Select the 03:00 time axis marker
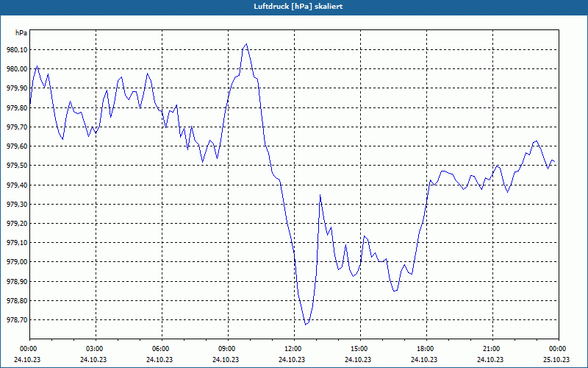 point(96,349)
